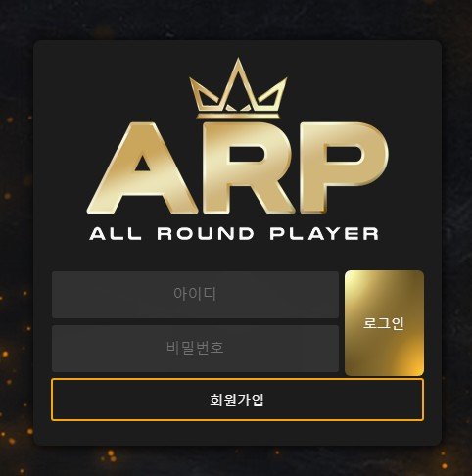Click the 아이디 placeholder text
This screenshot has height=476, width=472.
[x=195, y=294]
